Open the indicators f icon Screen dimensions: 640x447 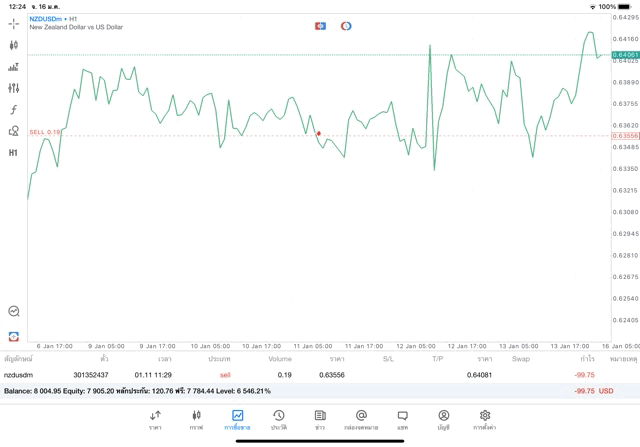coord(13,109)
